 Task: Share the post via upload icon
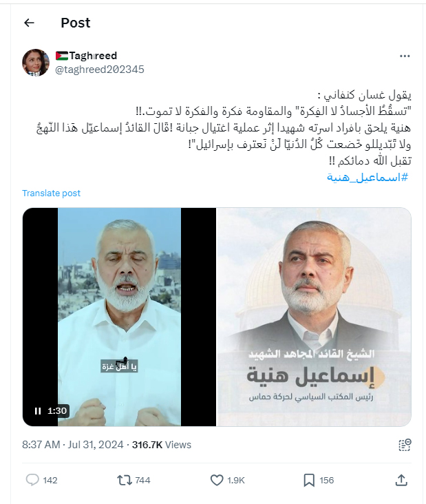pos(401,480)
